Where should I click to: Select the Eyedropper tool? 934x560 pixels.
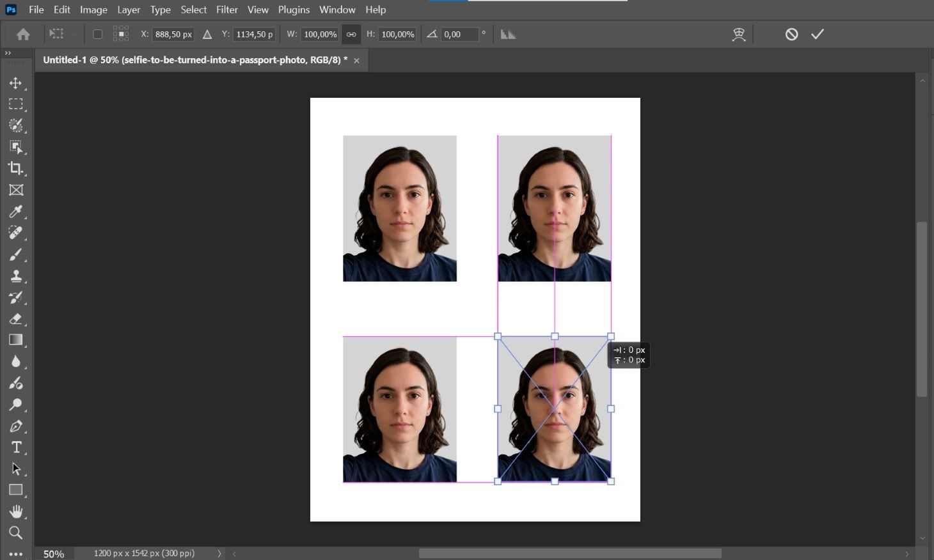[x=16, y=211]
